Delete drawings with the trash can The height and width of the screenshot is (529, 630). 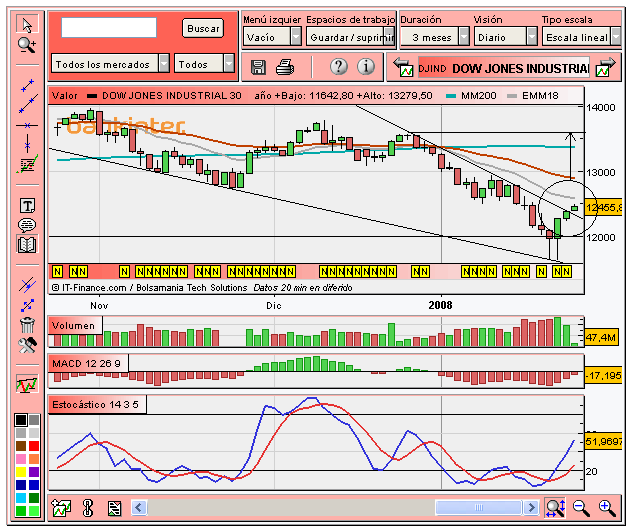[x=27, y=325]
